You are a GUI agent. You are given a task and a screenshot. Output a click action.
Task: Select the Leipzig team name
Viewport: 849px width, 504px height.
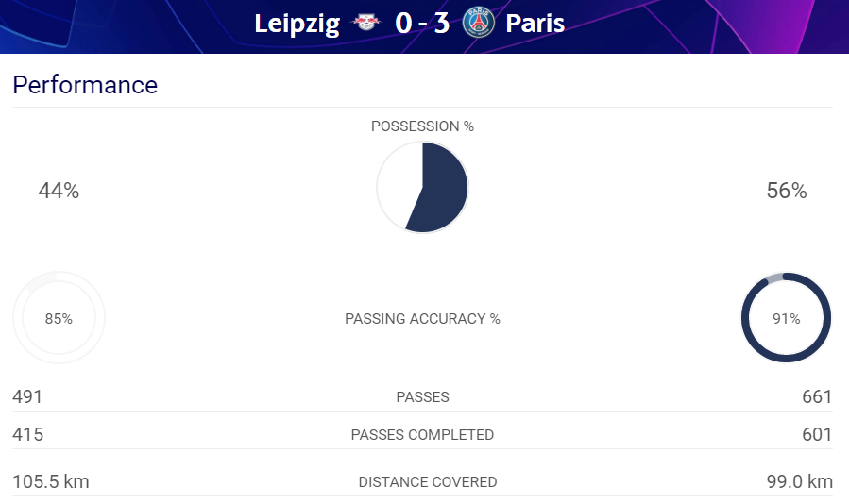[297, 24]
